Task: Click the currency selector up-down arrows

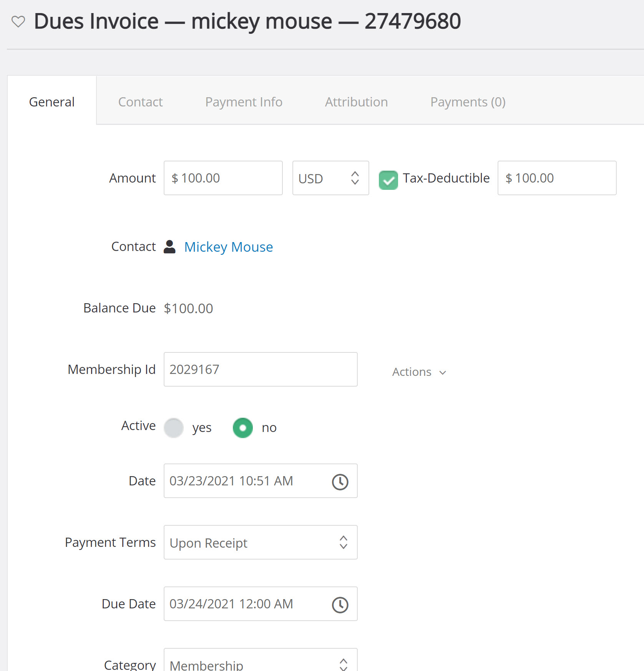Action: click(x=355, y=178)
